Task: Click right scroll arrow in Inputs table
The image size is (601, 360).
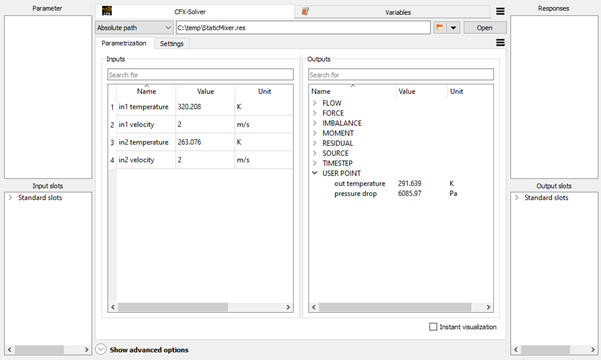Action: coord(288,307)
